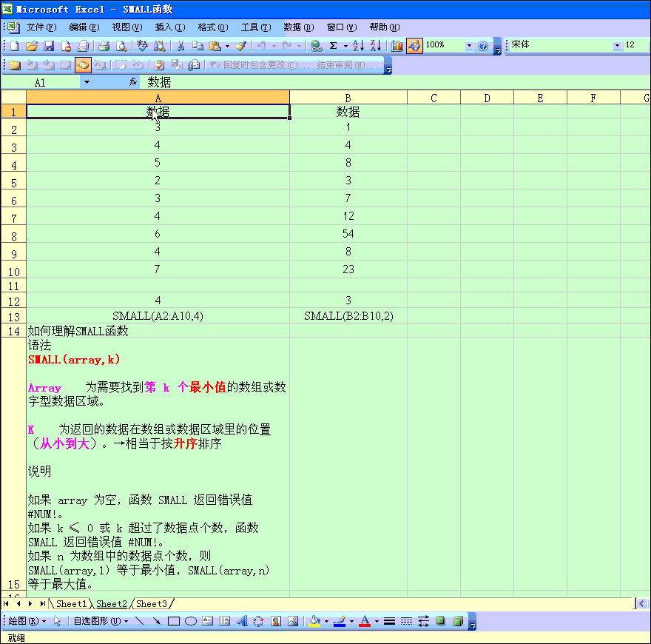
Task: Click the AutoSum sigma icon
Action: [x=334, y=46]
